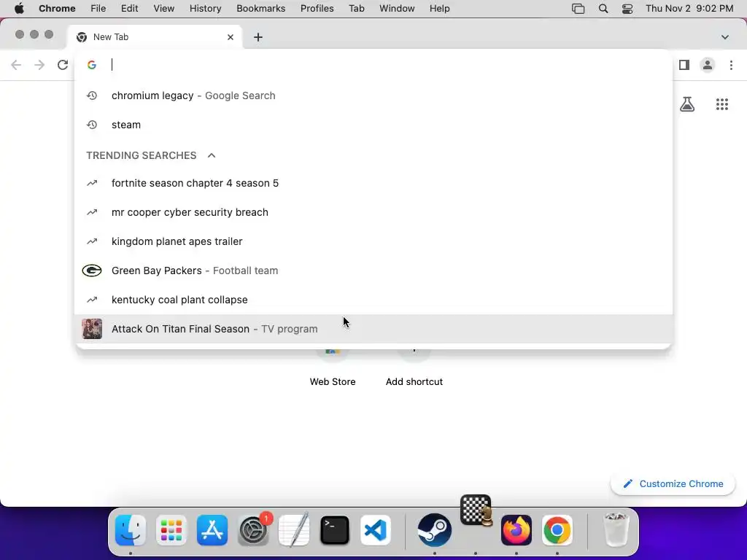Open the File menu
The height and width of the screenshot is (560, 747).
click(x=98, y=9)
